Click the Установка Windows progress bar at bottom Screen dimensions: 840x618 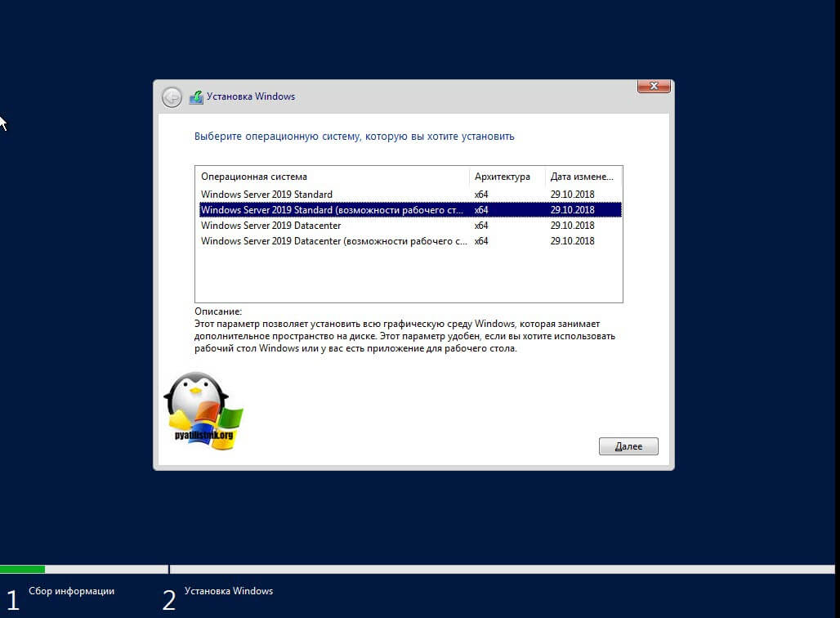[502, 569]
